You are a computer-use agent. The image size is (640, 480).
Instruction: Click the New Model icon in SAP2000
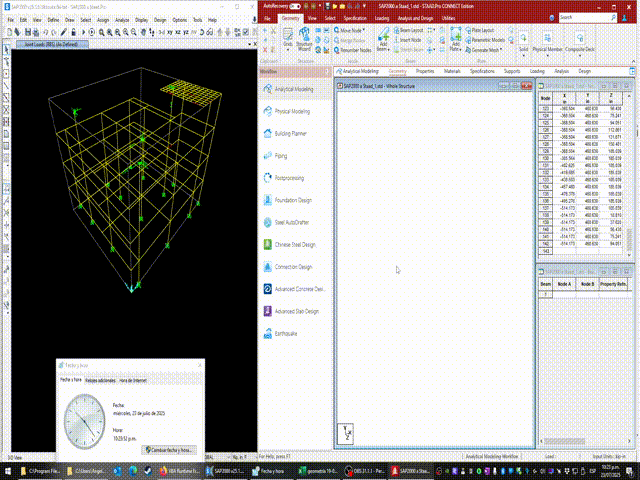point(10,32)
